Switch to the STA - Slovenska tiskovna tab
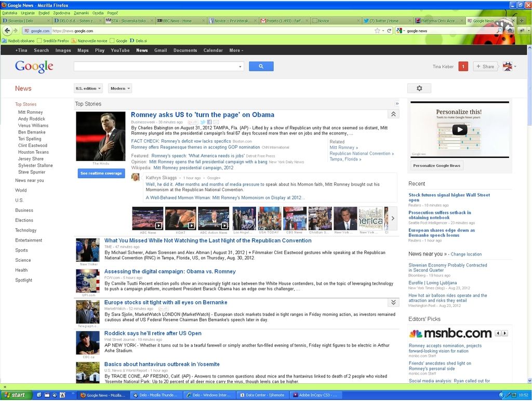The width and height of the screenshot is (532, 401). [x=129, y=21]
